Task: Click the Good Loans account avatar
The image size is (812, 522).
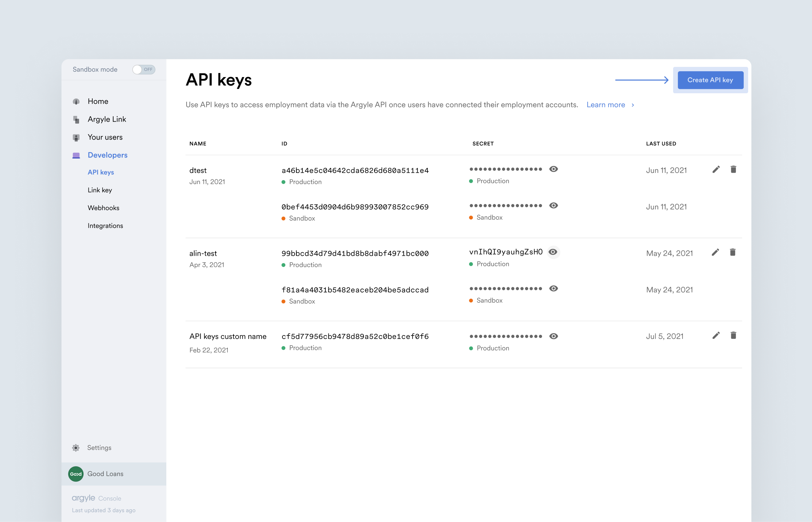Action: tap(76, 474)
